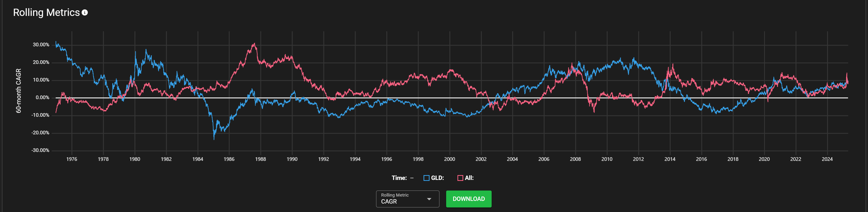Toggle the pink All legend box
868x212 pixels.
pos(460,178)
